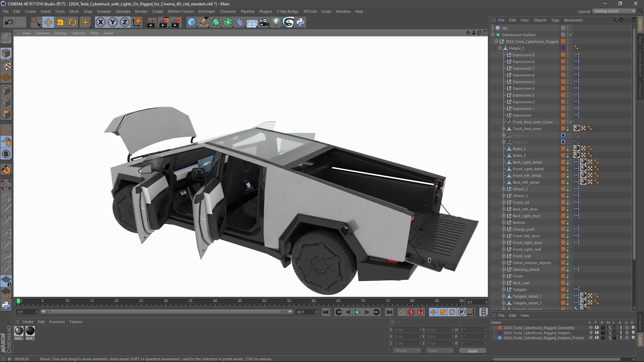Toggle Y axis lock button
Image resolution: width=644 pixels, height=362 pixels.
pos(113,22)
